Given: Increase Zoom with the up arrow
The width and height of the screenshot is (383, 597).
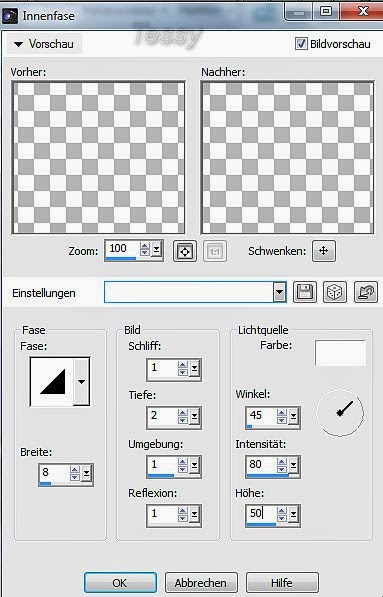Looking at the screenshot, I should pos(144,246).
